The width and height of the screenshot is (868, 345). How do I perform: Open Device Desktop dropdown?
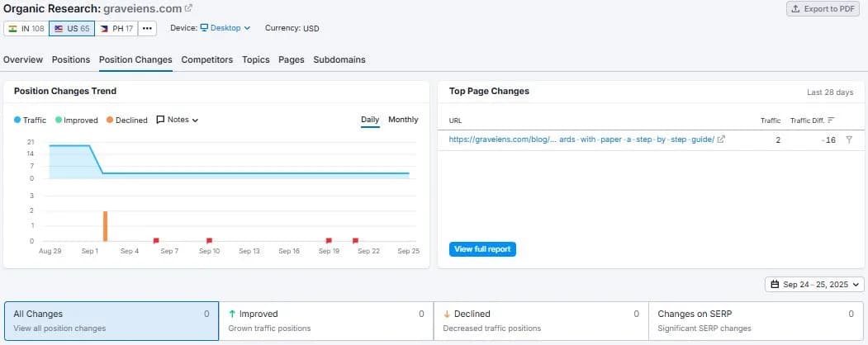tap(225, 27)
